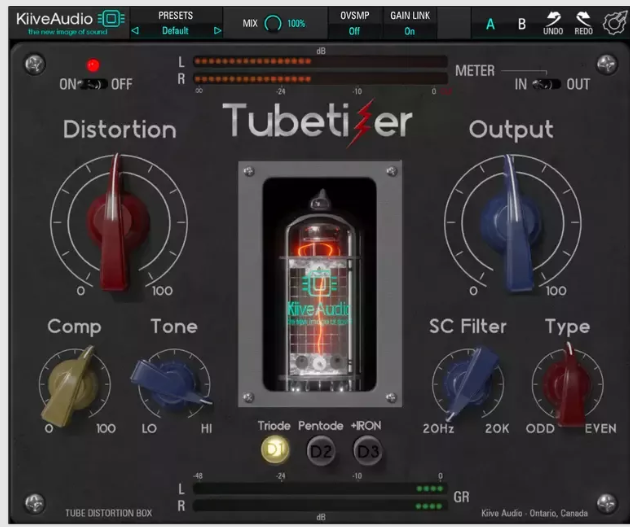Enable the D3 +IRON mode button
The image size is (630, 527).
(x=368, y=451)
